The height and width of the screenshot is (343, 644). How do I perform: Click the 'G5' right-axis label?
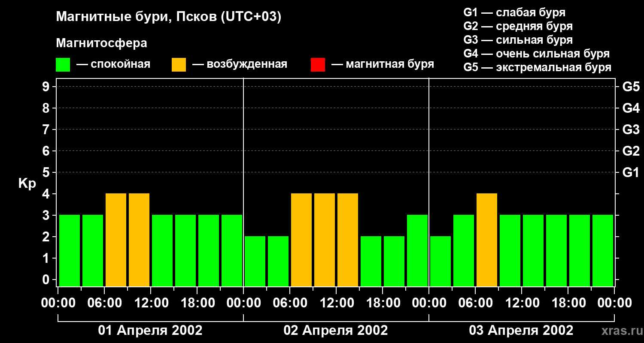point(631,87)
